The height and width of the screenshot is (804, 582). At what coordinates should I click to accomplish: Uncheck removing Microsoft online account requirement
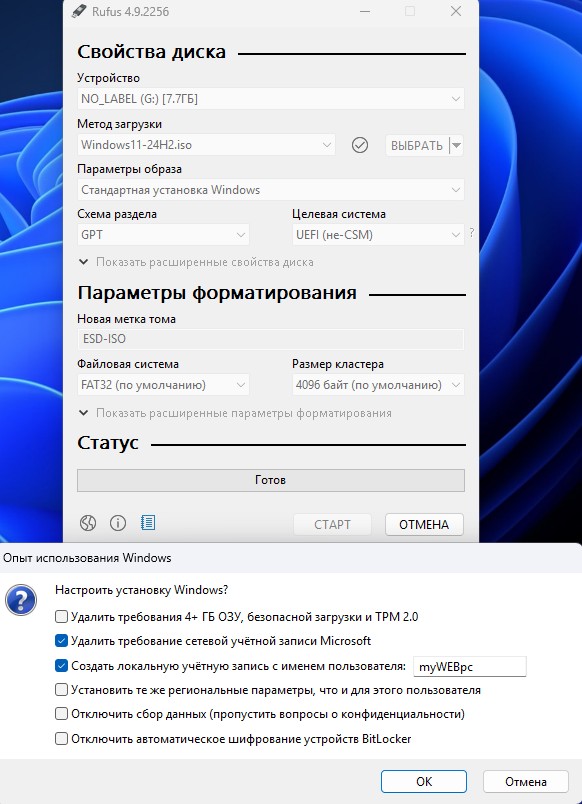(61, 640)
